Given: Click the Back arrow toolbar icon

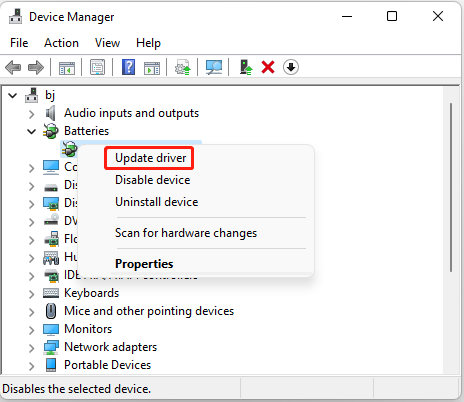Looking at the screenshot, I should pyautogui.click(x=13, y=67).
